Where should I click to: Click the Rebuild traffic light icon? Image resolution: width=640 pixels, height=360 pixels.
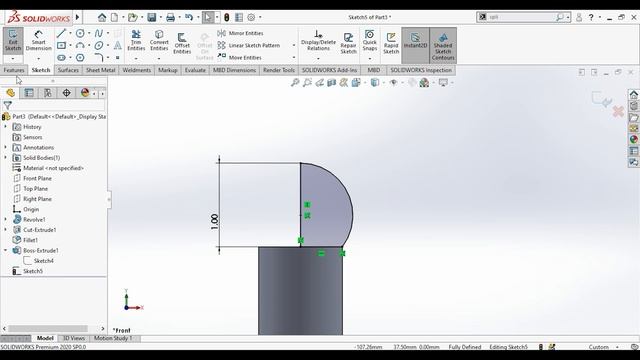coord(227,17)
